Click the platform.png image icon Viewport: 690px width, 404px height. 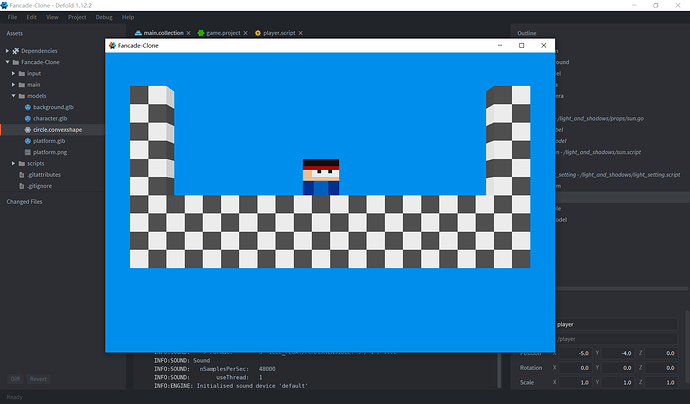tap(27, 152)
